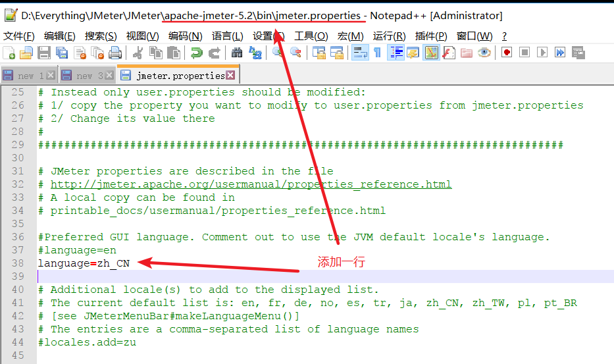Viewport: 614px width, 364px height.
Task: Open Replace with the a-b swap icon
Action: click(255, 53)
